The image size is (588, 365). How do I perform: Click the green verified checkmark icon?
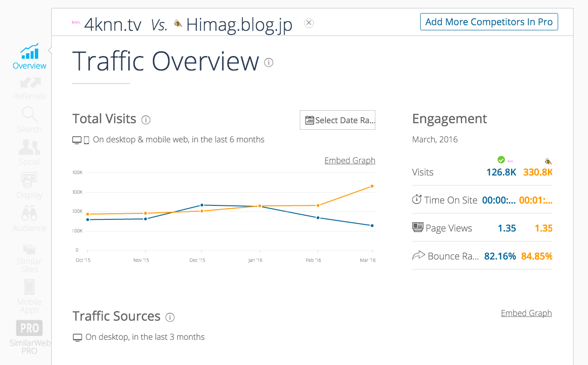click(501, 160)
